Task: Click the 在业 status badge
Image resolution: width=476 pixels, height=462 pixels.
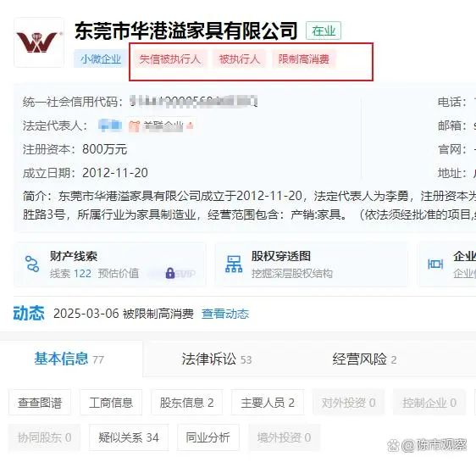Action: tap(324, 31)
